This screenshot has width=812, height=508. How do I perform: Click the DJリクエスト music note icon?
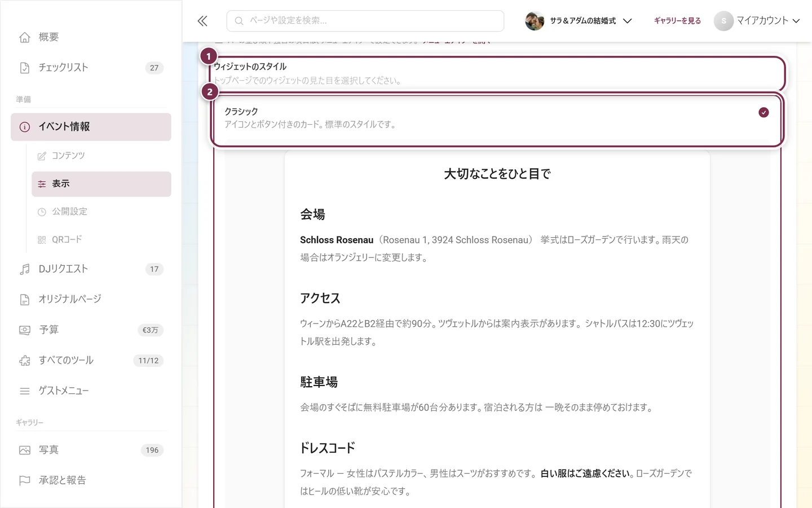[25, 269]
